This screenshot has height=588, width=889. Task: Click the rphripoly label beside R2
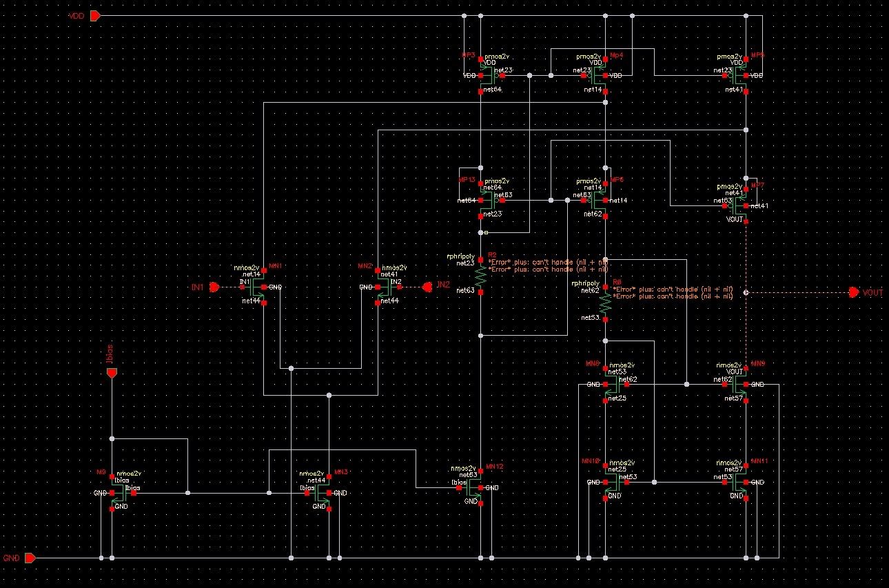(x=460, y=256)
